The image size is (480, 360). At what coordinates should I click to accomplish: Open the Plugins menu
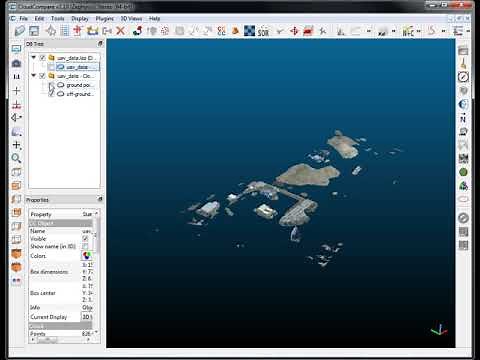click(105, 19)
